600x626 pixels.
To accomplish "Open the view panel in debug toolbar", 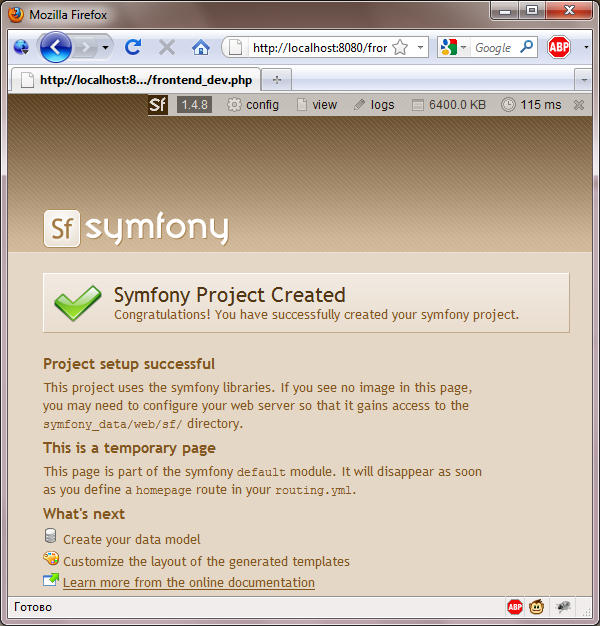I will click(317, 105).
